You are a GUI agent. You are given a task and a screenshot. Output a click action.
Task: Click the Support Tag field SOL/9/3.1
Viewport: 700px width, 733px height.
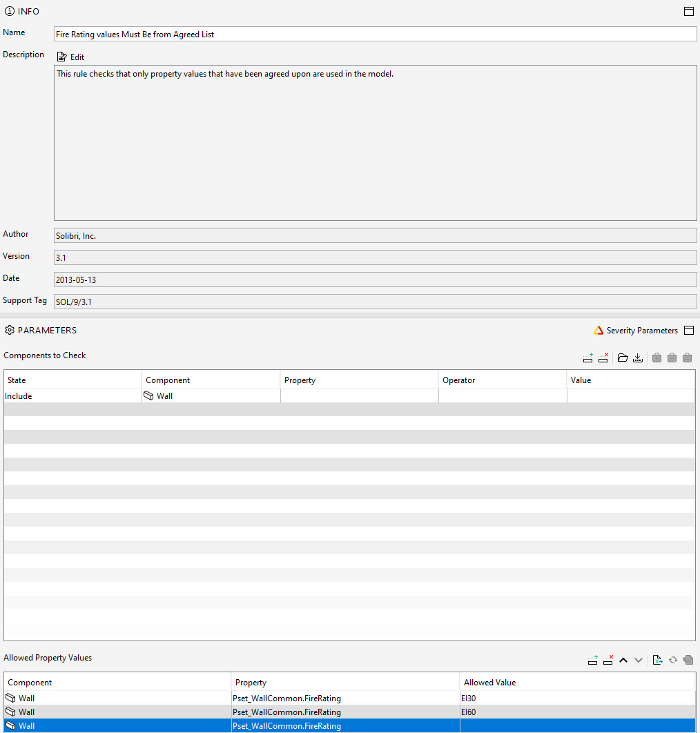pos(375,302)
